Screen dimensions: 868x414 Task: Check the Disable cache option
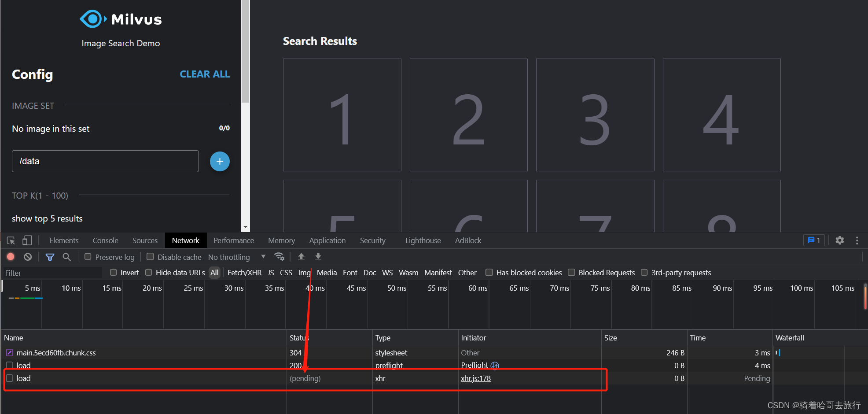(151, 257)
